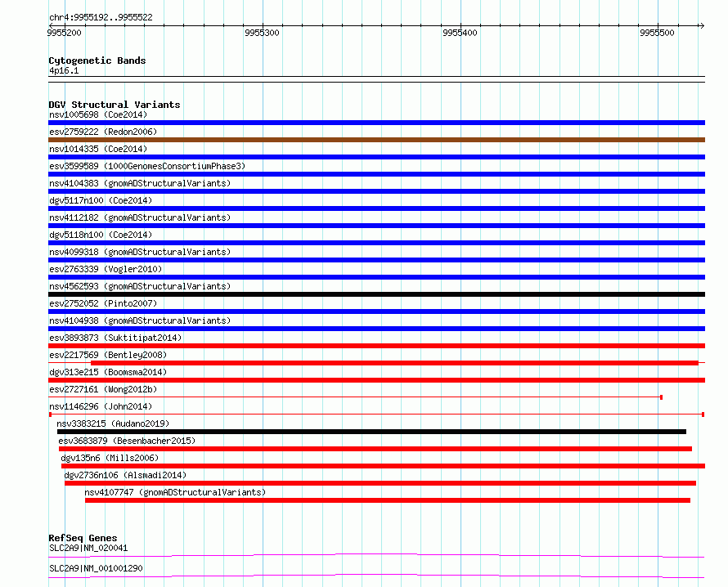Select nsv4107747 (gnomADStructuralVariants) label
728x587 pixels.
175,492
